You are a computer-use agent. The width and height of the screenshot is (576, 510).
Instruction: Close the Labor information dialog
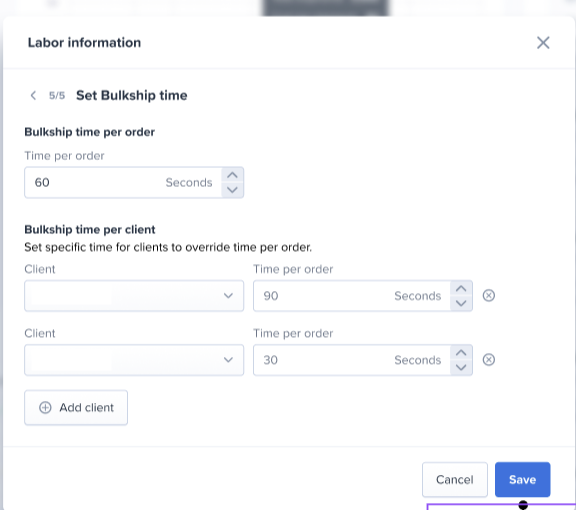click(543, 43)
